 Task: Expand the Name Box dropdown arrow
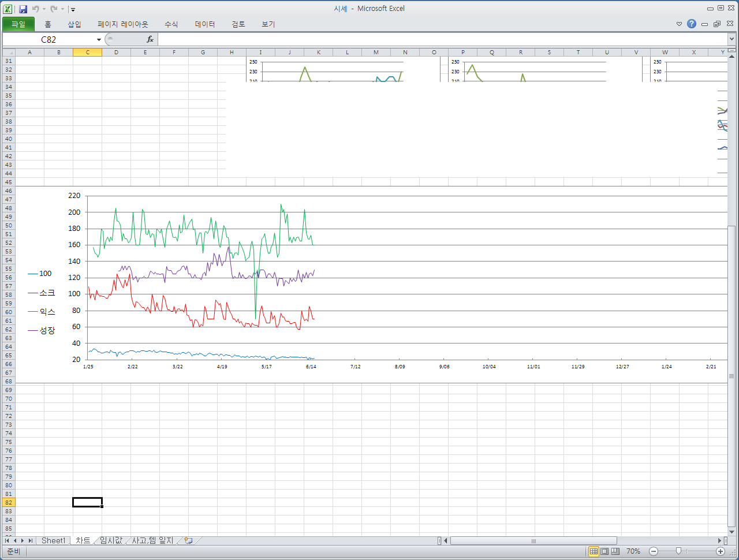99,40
